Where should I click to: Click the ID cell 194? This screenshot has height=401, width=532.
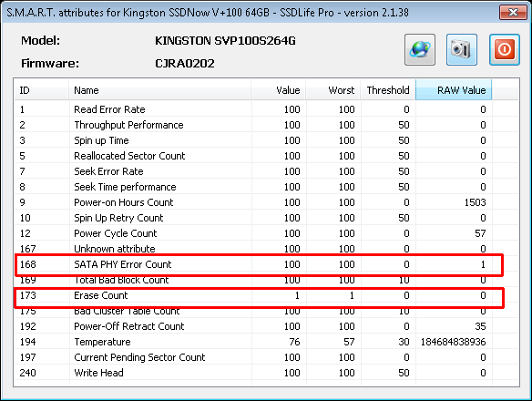coord(28,342)
